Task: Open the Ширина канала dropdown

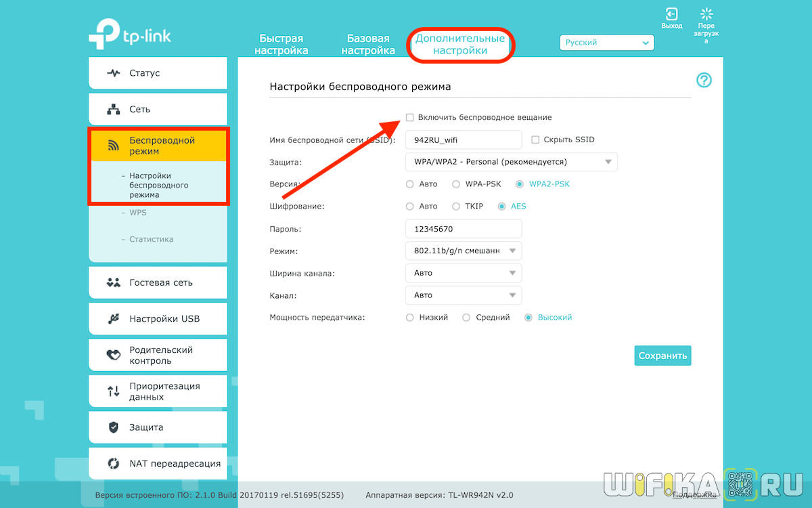Action: (464, 273)
